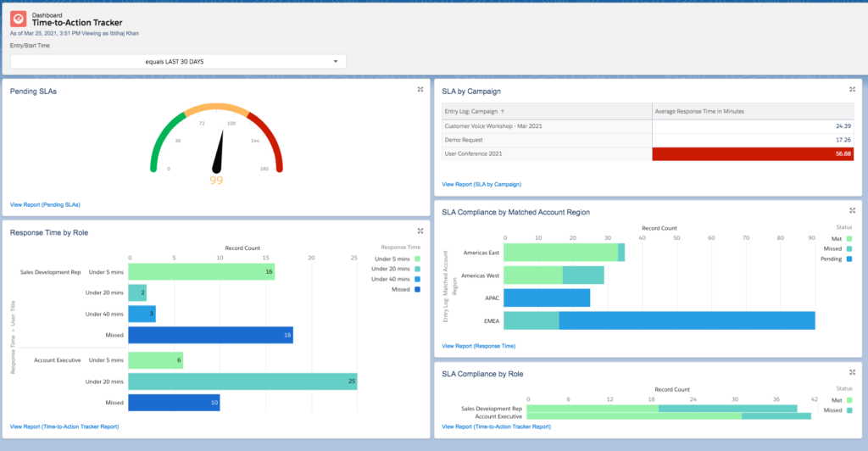
Task: Click View Report link under Response Time by Role
Action: [64, 426]
